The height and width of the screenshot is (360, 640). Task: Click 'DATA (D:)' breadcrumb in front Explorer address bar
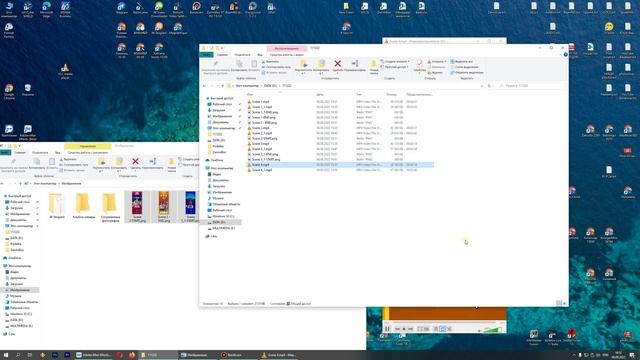coord(270,86)
